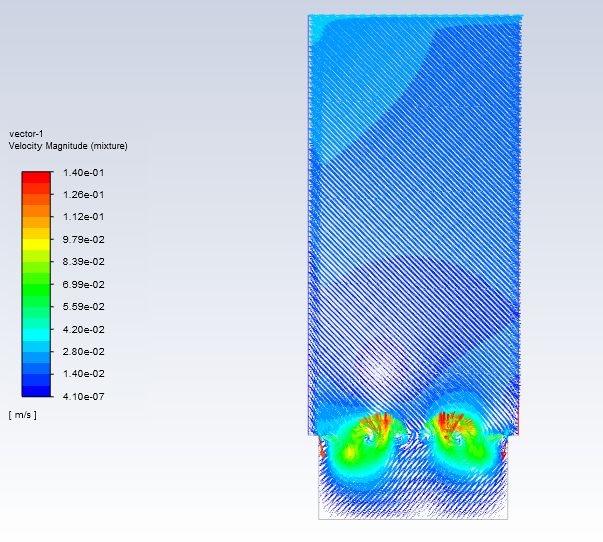
Task: Select the 1.12e-01 legend value
Action: pos(83,217)
